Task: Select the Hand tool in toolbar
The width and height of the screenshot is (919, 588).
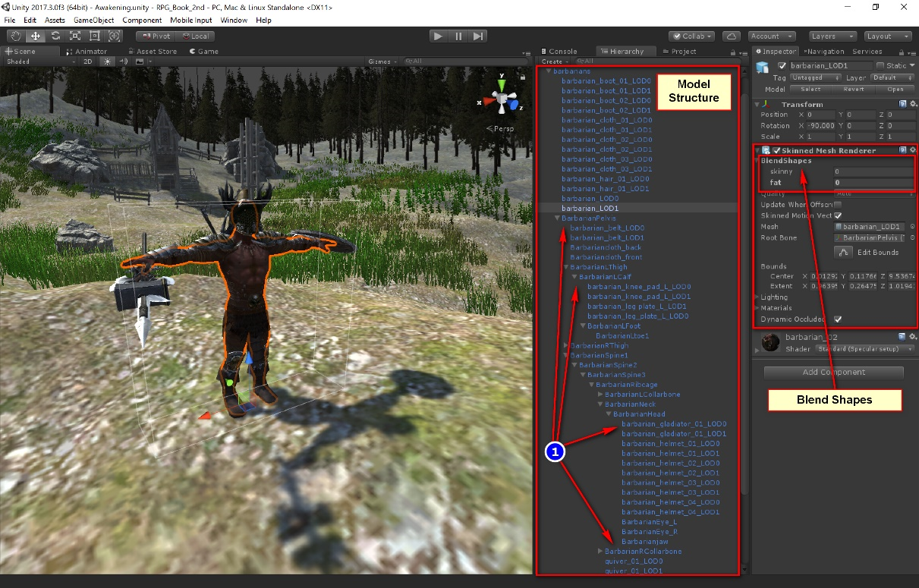Action: point(16,36)
